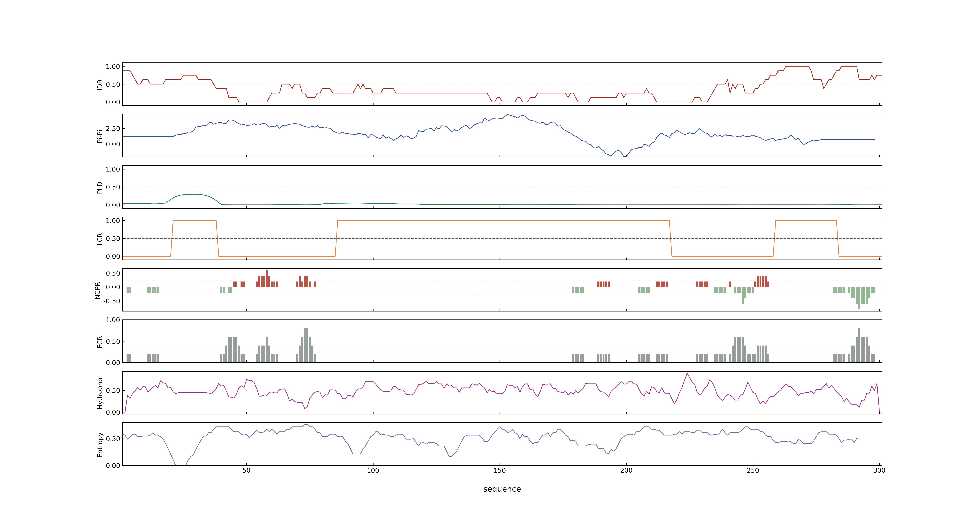Click the Entropy y-axis label
The image size is (980, 523).
pyautogui.click(x=100, y=444)
